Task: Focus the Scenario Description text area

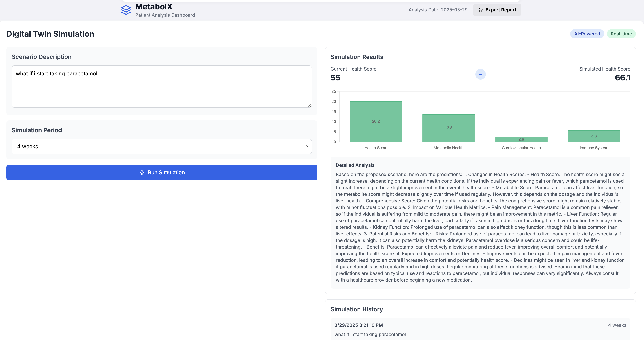Action: point(161,87)
